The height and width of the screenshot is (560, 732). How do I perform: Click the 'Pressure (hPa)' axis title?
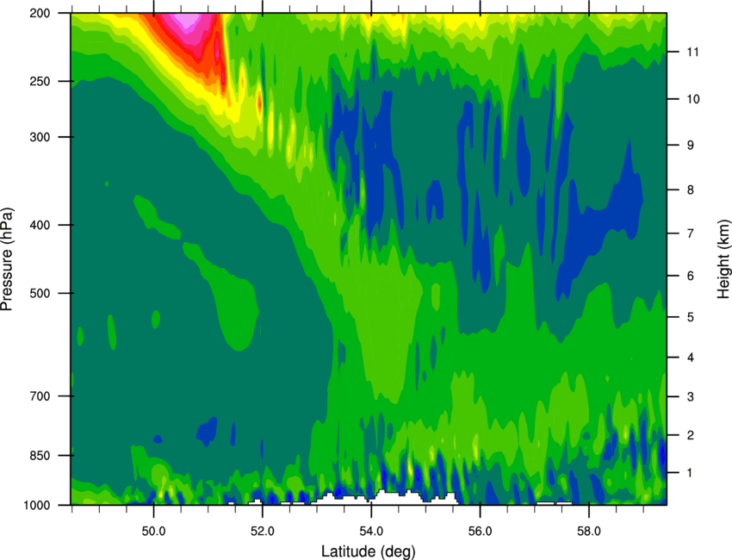[x=7, y=259]
